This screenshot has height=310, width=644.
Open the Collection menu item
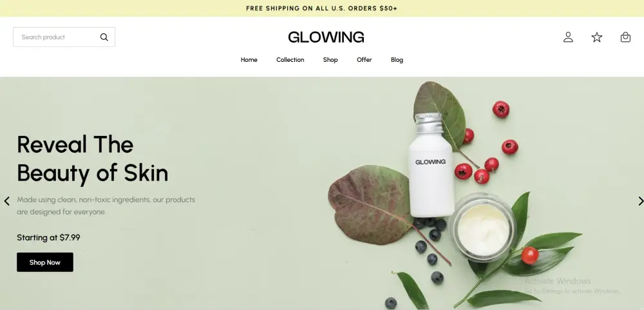tap(290, 59)
